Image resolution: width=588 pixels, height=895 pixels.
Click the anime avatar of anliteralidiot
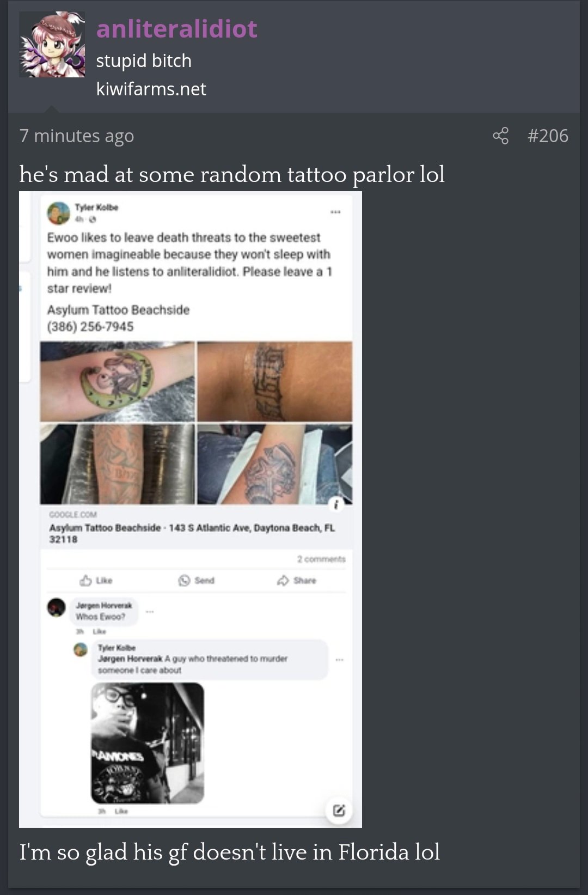coord(52,45)
